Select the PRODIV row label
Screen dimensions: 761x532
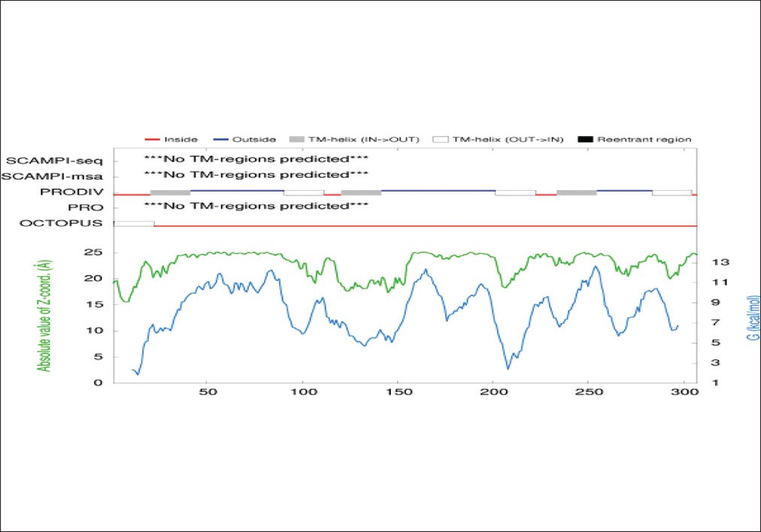tap(71, 192)
